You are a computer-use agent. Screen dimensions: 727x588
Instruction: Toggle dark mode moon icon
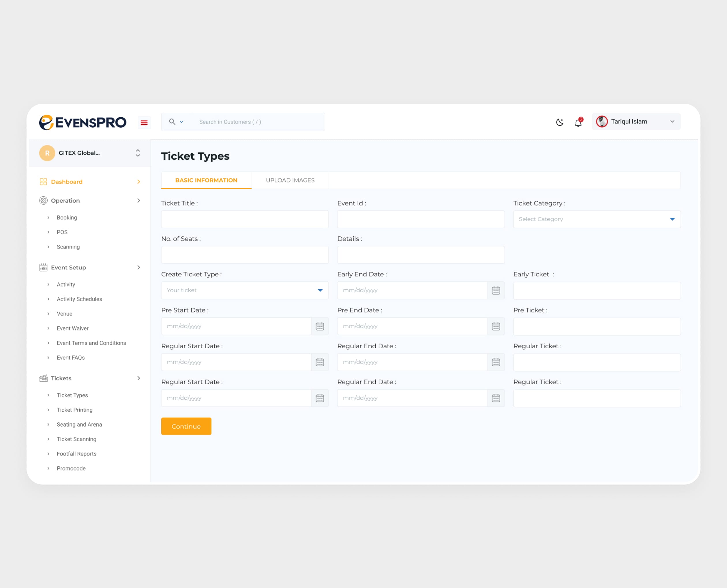(560, 122)
